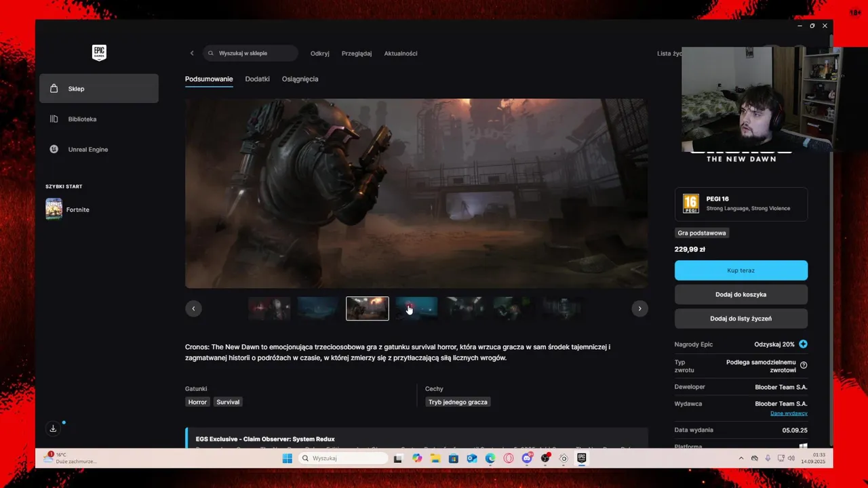Go back using the left arrow near search
Image resolution: width=868 pixels, height=488 pixels.
[x=192, y=54]
